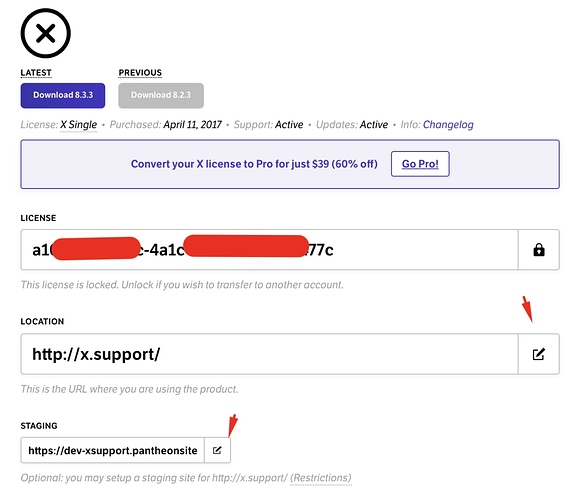Click the Convert your X license to Pro text
The width and height of the screenshot is (576, 500).
pyautogui.click(x=254, y=164)
